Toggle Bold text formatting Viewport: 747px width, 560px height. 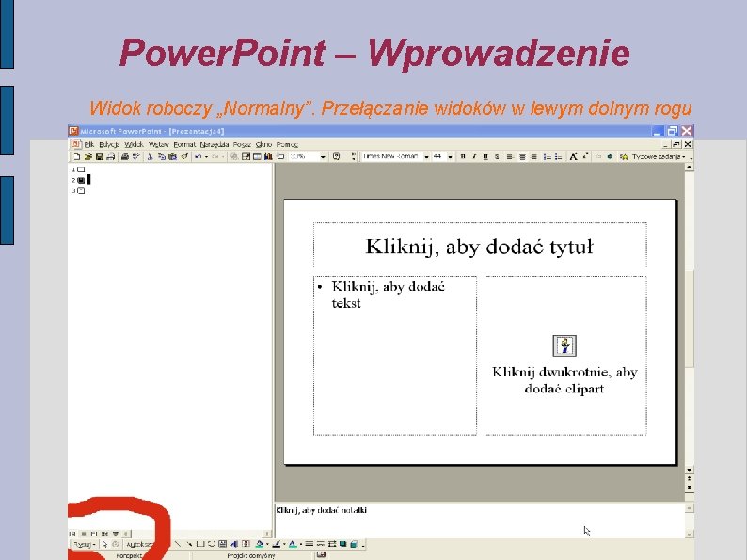pyautogui.click(x=463, y=156)
